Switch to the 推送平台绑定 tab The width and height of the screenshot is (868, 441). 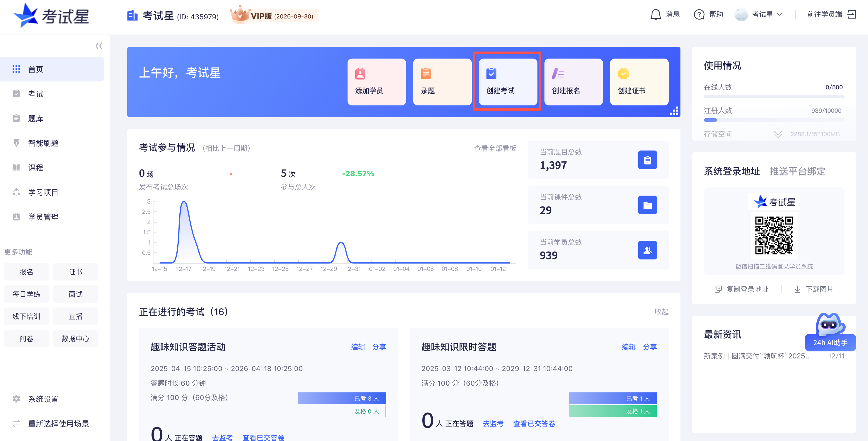[x=797, y=171]
